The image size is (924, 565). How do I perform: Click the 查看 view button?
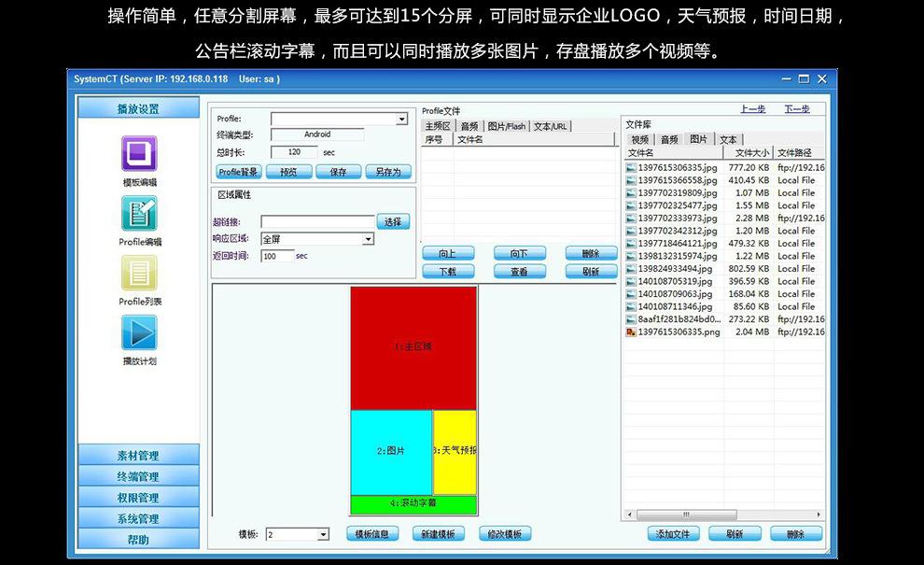[x=519, y=272]
